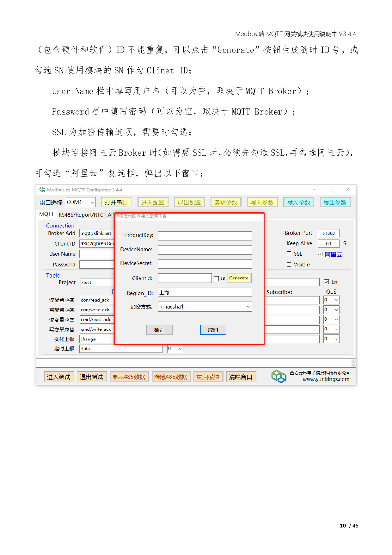This screenshot has width=392, height=555.
Task: Open QoS dropdown for 读变量应答 subscribe row
Action: coord(331,320)
